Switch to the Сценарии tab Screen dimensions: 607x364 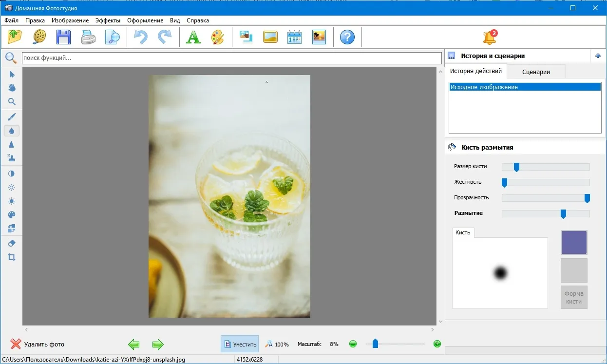(x=536, y=72)
